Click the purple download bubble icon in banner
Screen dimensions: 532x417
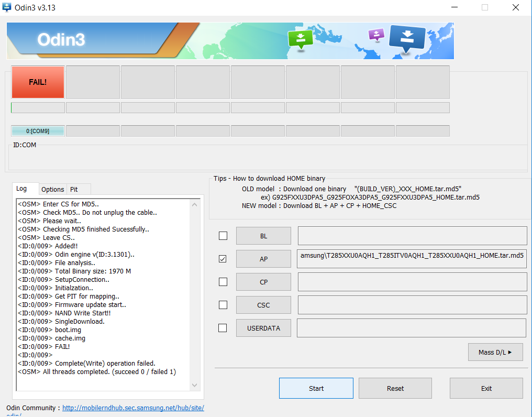[376, 34]
